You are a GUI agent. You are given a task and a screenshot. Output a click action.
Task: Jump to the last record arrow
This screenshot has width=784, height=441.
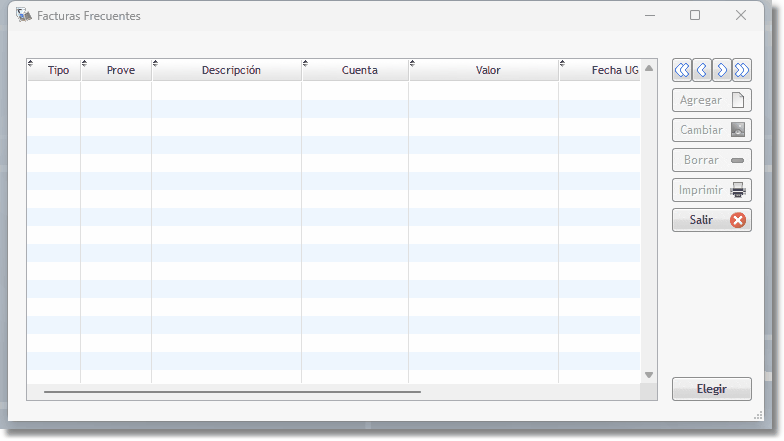click(742, 70)
